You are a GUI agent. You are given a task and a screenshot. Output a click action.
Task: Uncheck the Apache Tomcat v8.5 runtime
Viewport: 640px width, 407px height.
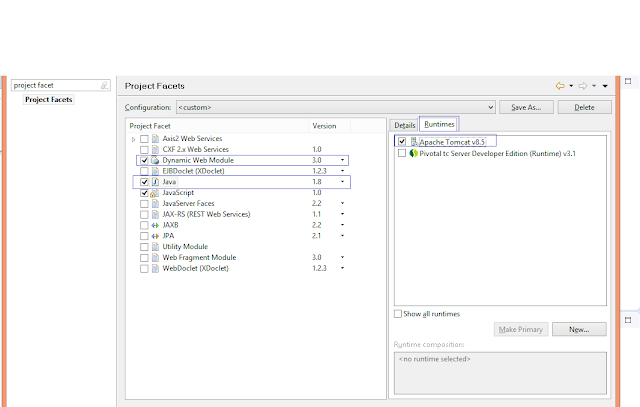(x=402, y=141)
